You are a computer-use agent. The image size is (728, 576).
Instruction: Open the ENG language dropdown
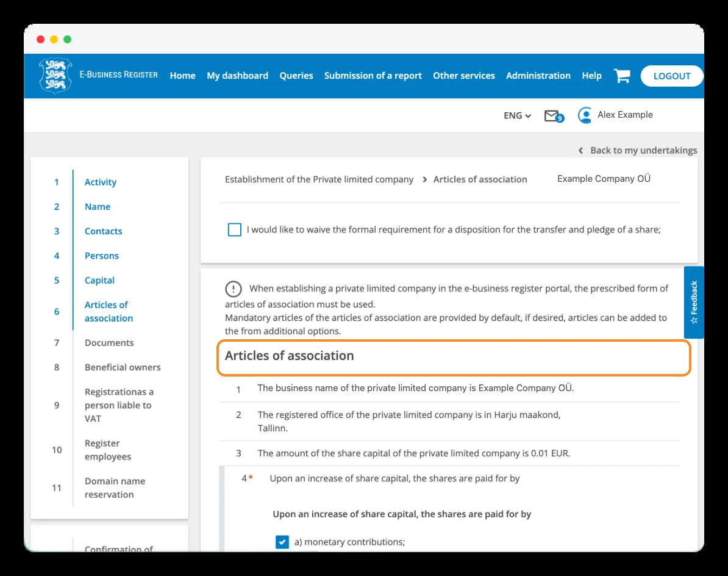pyautogui.click(x=517, y=115)
